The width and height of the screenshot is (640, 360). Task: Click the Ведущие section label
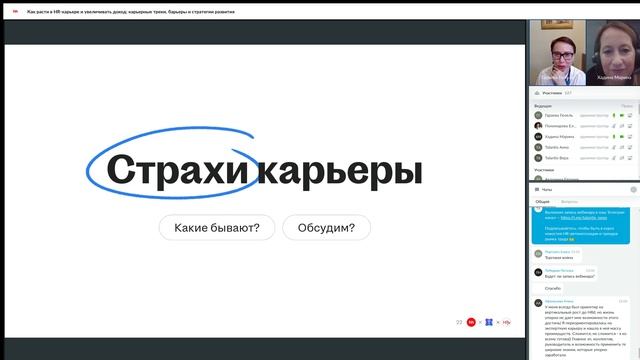543,106
